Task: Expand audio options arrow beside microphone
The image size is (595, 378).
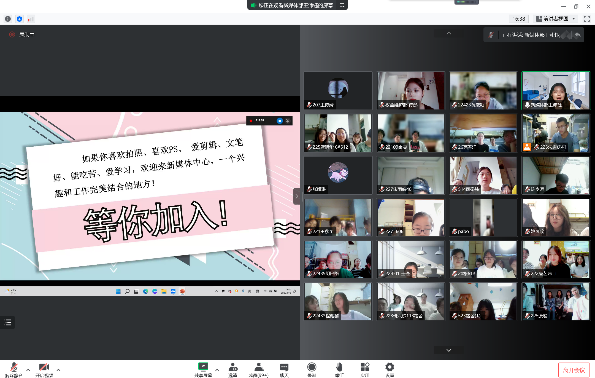Action: [28, 370]
